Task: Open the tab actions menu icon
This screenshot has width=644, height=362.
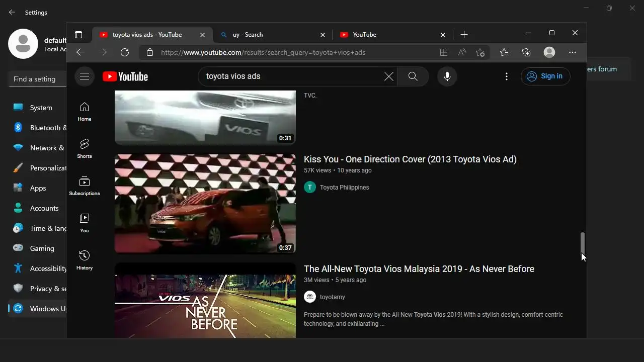Action: click(x=78, y=35)
